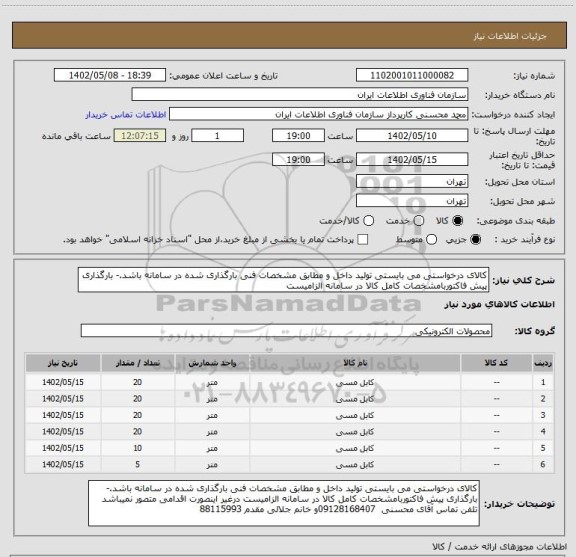Click quantity 5 in row 6

(x=137, y=464)
